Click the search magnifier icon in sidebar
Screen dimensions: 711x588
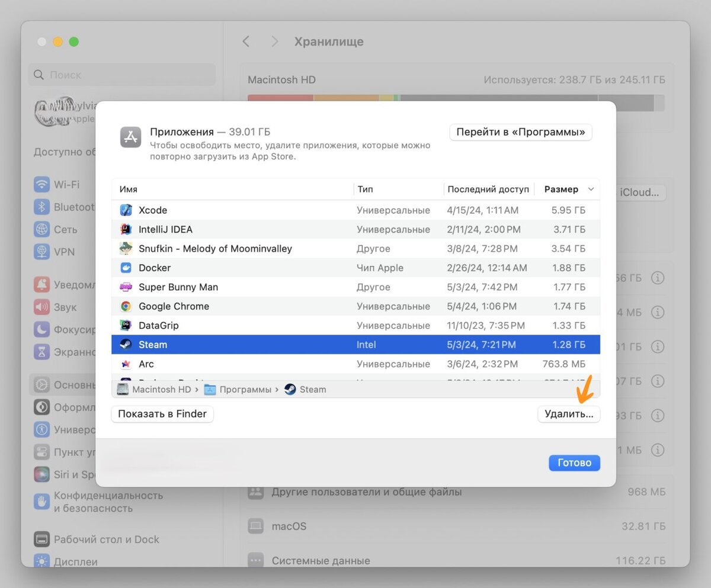click(x=39, y=75)
